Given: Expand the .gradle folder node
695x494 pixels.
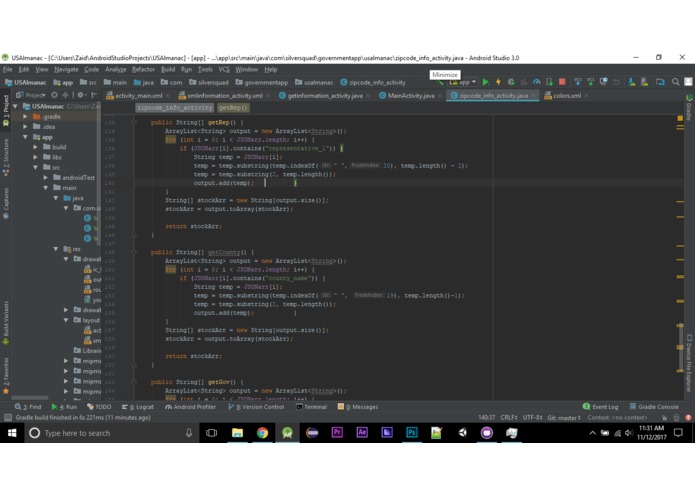Looking at the screenshot, I should pos(25,117).
